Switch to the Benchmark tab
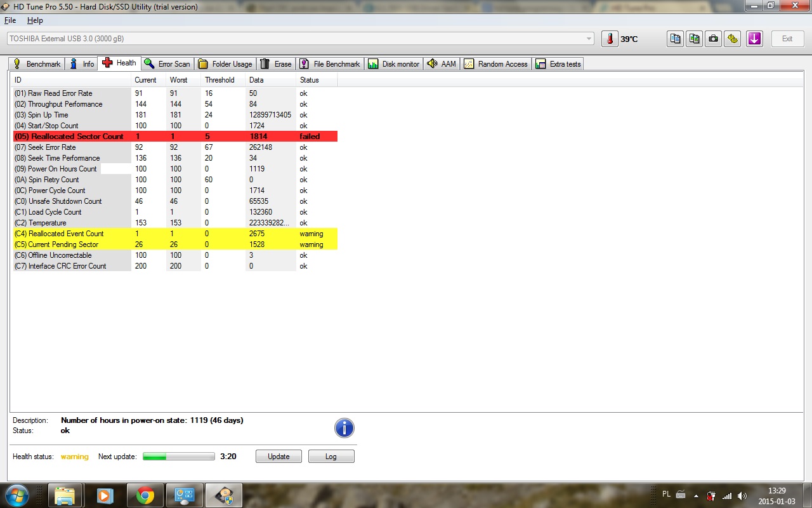Image resolution: width=812 pixels, height=508 pixels. [37, 64]
